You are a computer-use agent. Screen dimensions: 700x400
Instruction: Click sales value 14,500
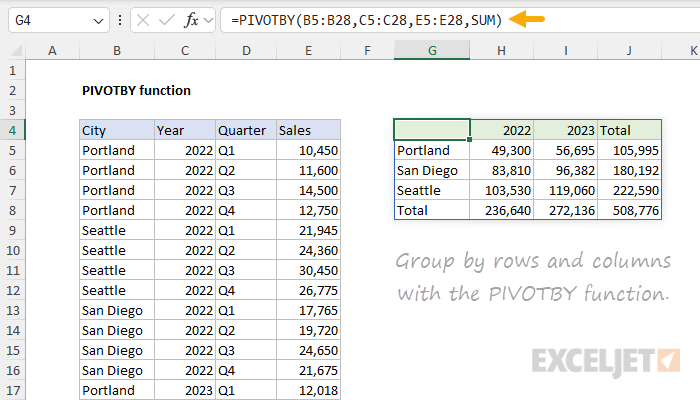coord(308,191)
